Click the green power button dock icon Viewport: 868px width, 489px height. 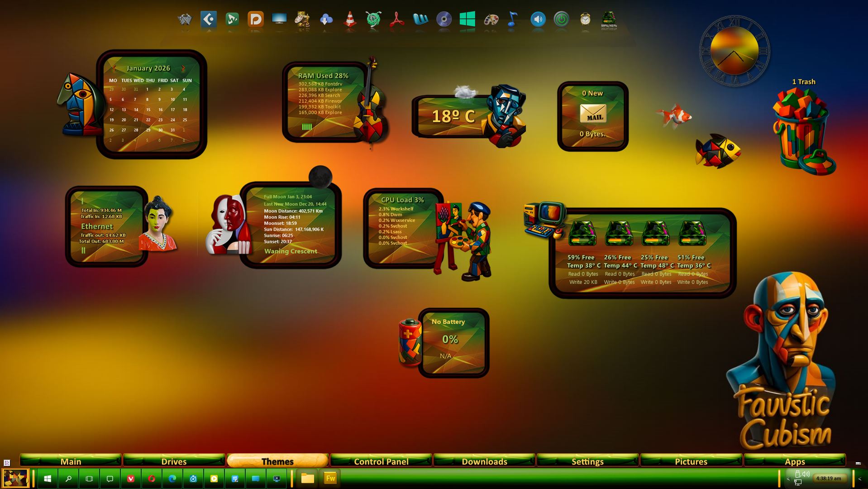coord(561,19)
